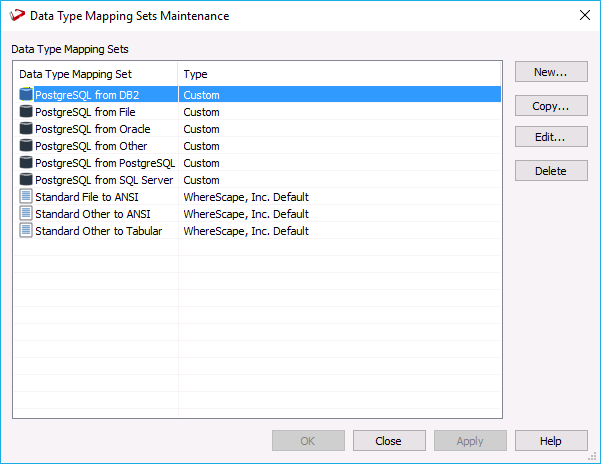Click the database icon beside PostgreSQL from SQL Server

[26, 180]
